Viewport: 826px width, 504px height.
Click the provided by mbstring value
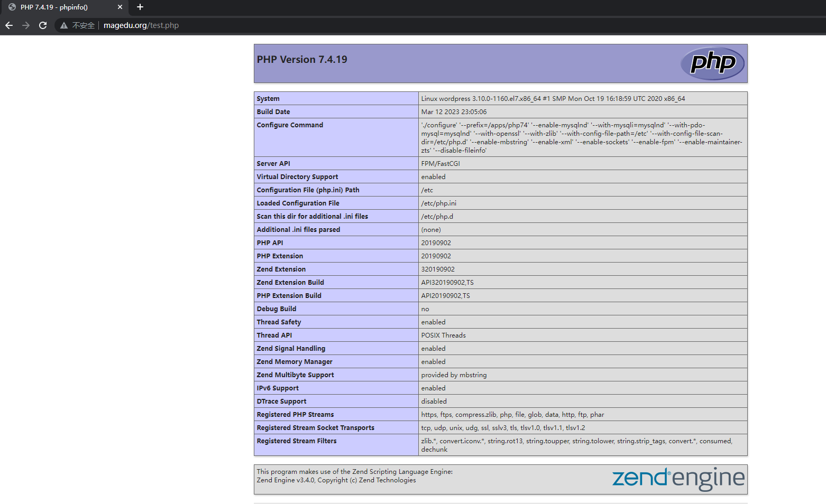tap(454, 375)
